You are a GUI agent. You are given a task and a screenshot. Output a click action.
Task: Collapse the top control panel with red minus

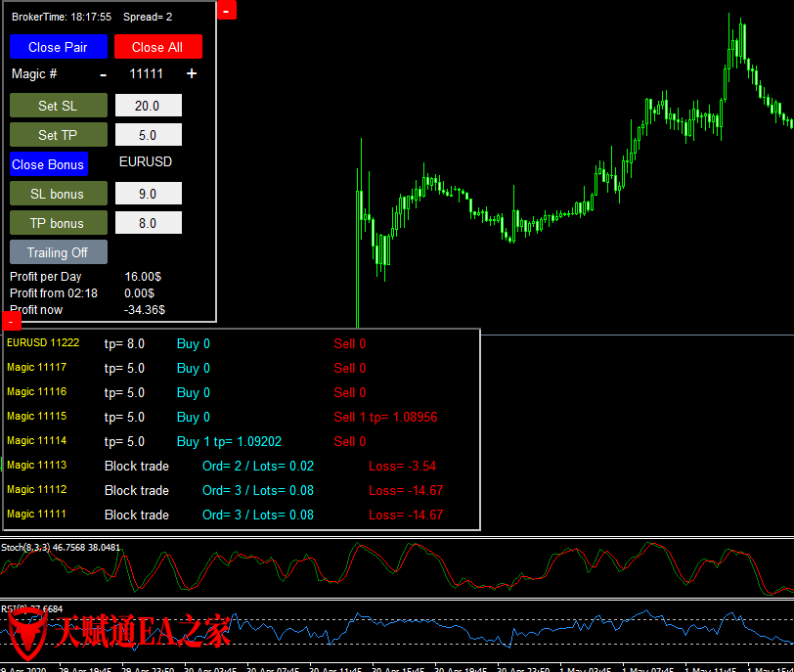point(226,10)
